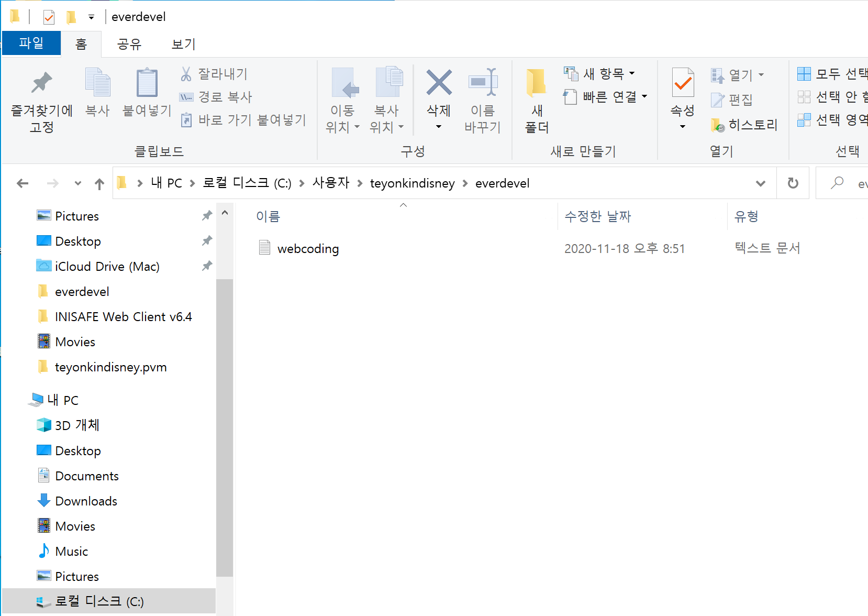The image size is (868, 616).
Task: Open recent locations dropdown arrow
Action: pos(78,183)
